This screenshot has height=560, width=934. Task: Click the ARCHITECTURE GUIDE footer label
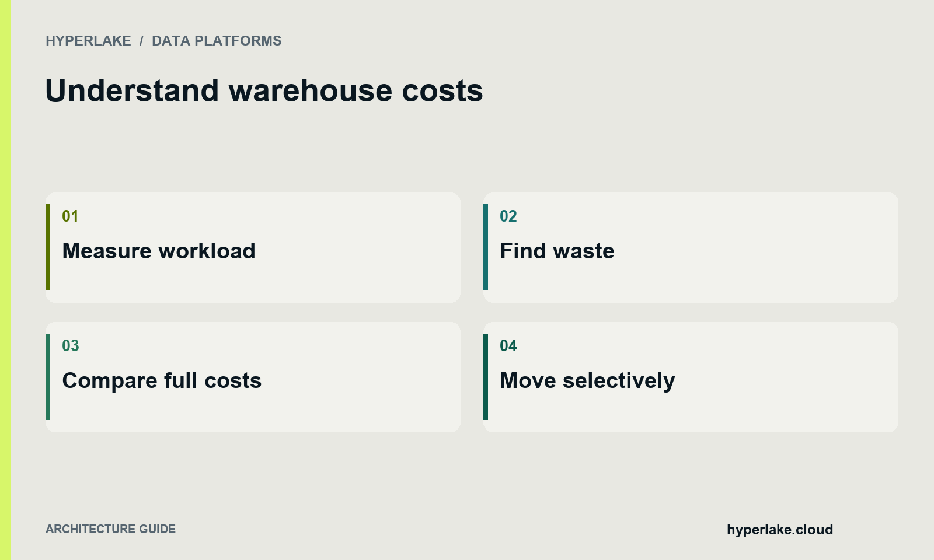(x=110, y=529)
